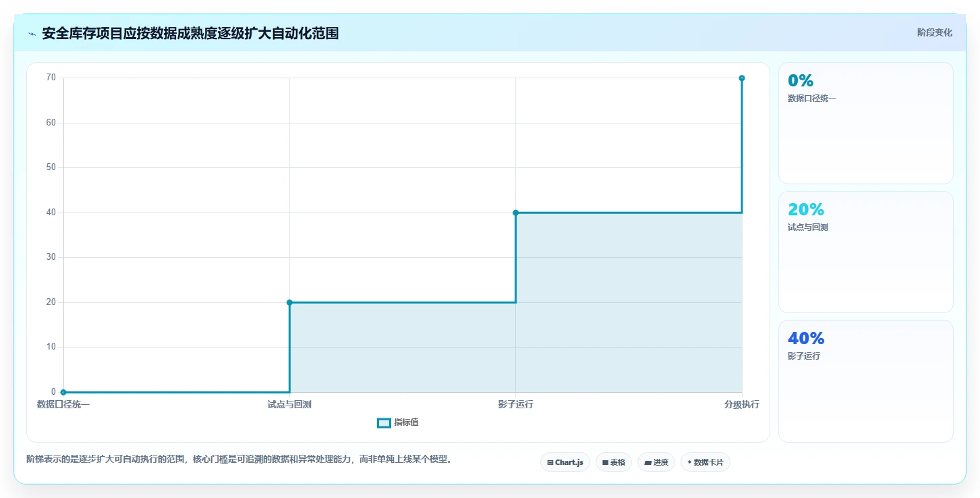Click the y-axis value 10
980x498 pixels.
(51, 347)
